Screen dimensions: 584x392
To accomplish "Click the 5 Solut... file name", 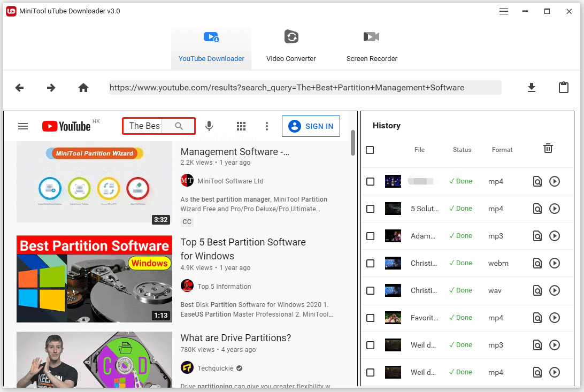I will click(x=425, y=209).
